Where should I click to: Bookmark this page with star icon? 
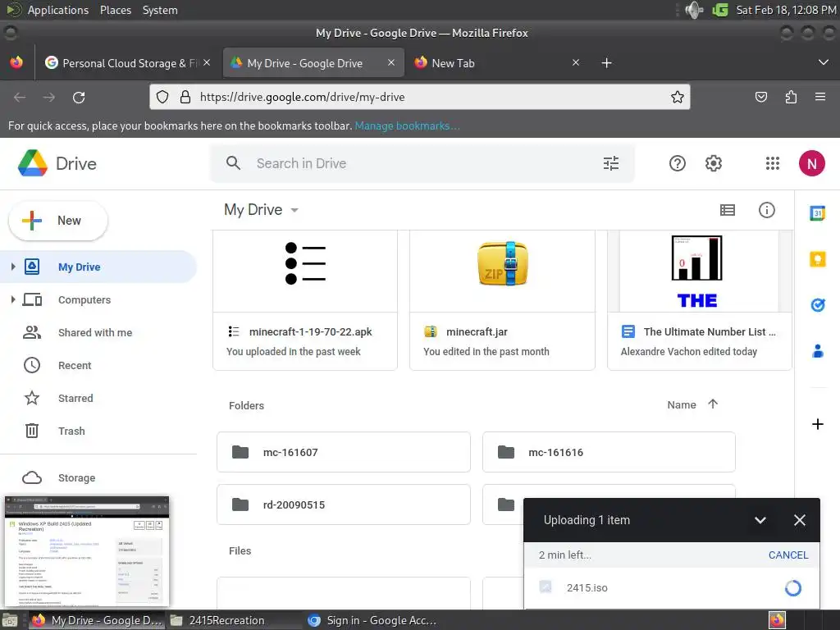[x=677, y=97]
